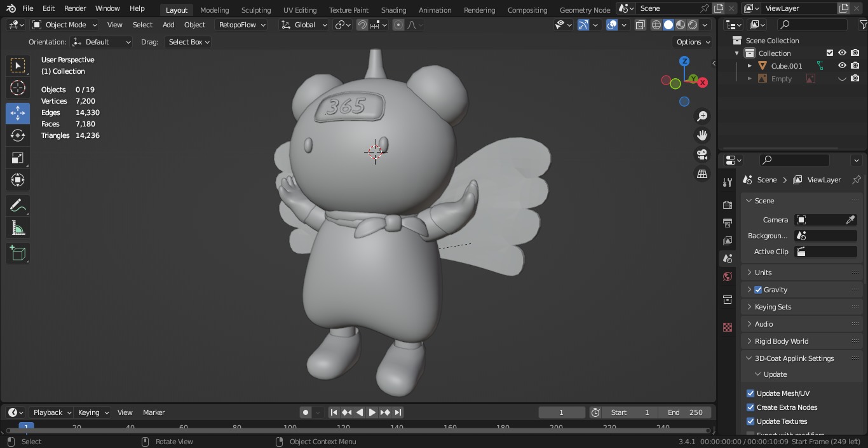Select the Move tool
The height and width of the screenshot is (448, 868).
click(x=18, y=113)
